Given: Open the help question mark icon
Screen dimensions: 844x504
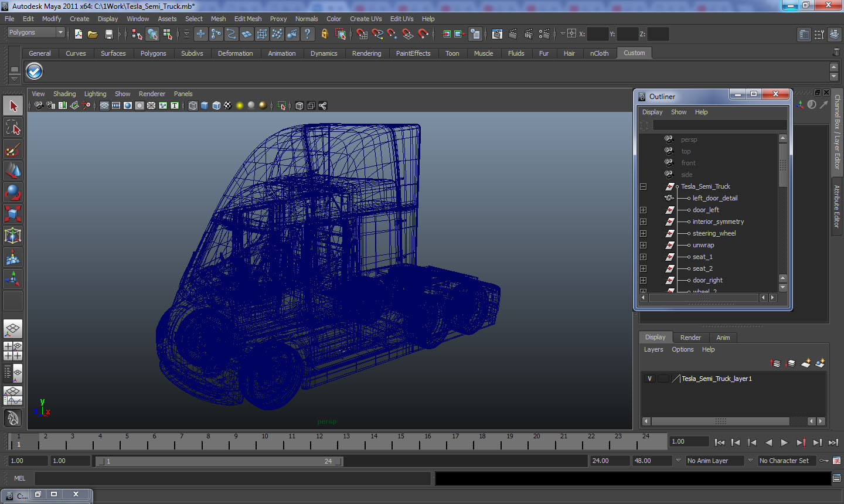Looking at the screenshot, I should (x=308, y=34).
